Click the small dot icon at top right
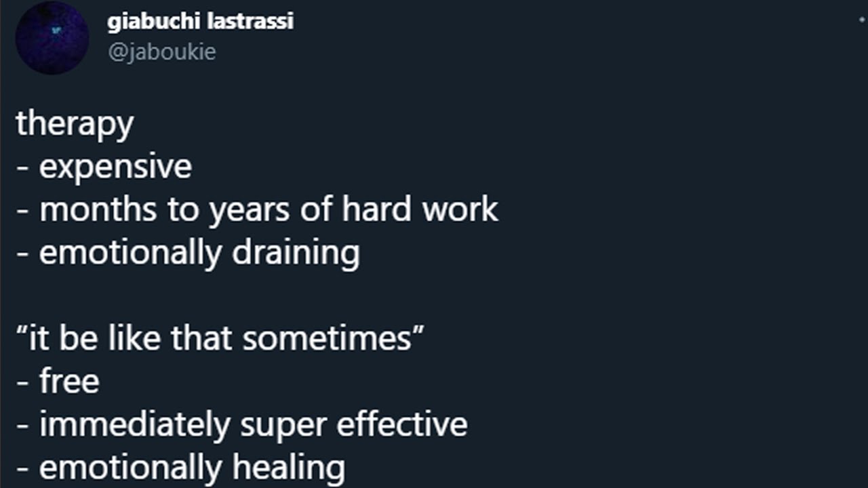This screenshot has height=488, width=868. point(862,21)
